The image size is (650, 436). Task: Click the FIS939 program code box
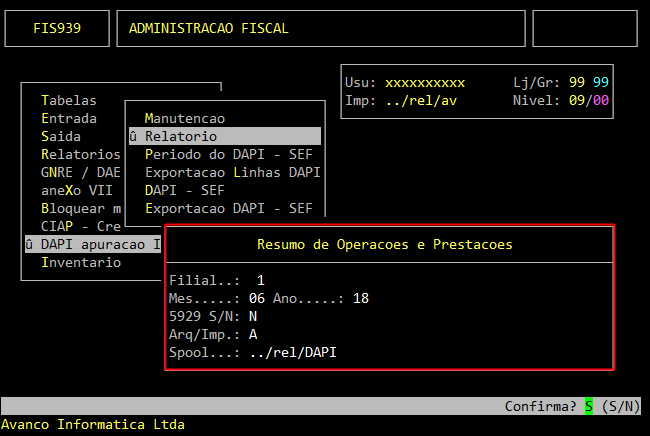coord(56,28)
